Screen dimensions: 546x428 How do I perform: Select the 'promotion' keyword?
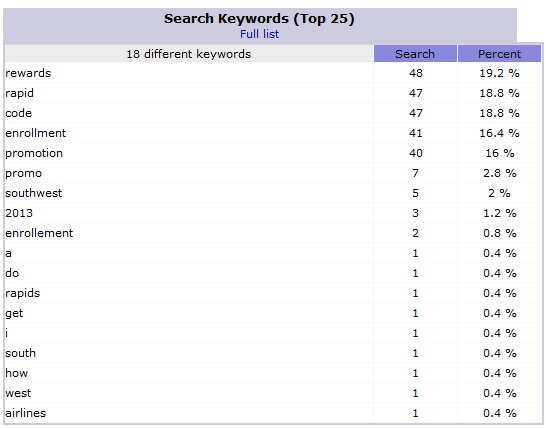34,153
